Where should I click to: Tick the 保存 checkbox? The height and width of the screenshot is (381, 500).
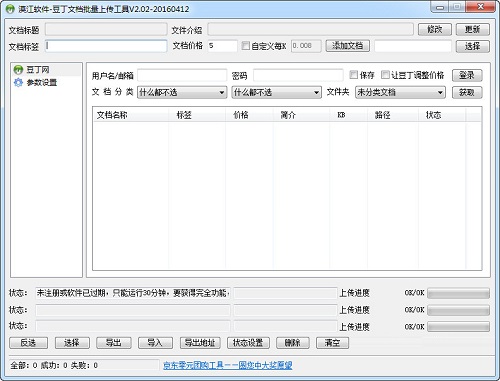pyautogui.click(x=353, y=75)
